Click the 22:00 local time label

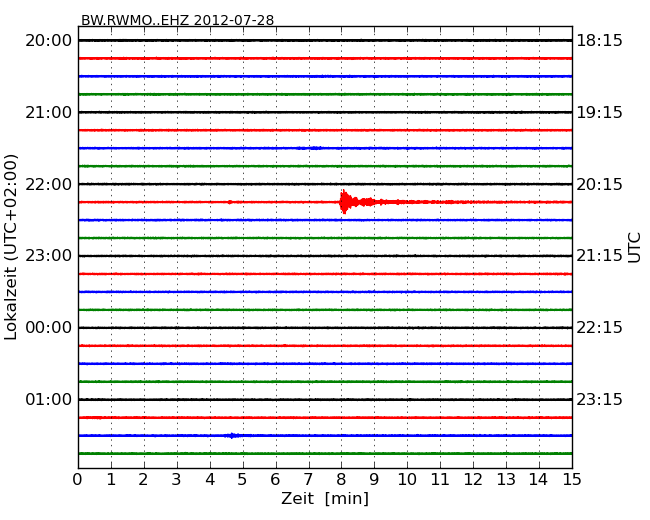[x=49, y=184]
